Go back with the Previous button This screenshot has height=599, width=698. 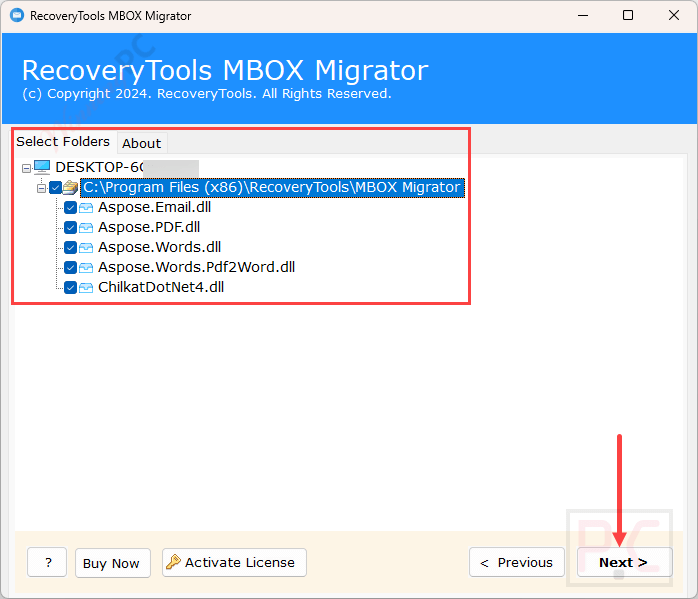click(x=517, y=563)
